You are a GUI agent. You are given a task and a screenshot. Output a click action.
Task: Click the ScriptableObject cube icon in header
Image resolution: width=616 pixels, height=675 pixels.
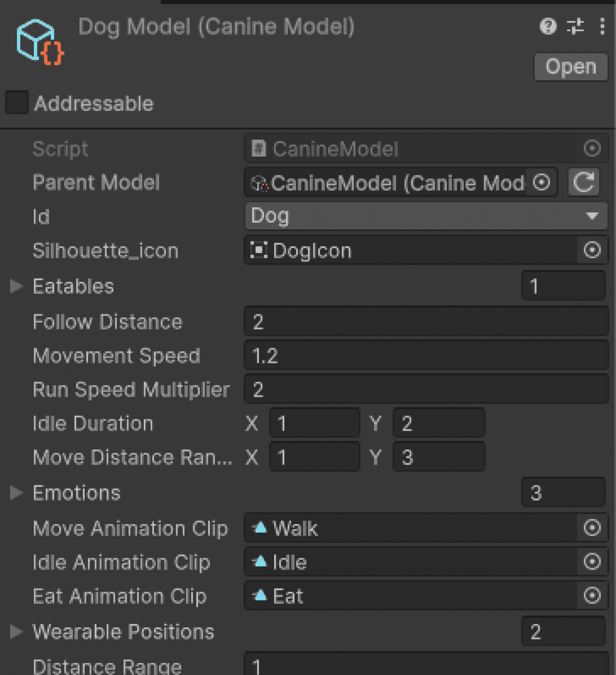[x=40, y=42]
